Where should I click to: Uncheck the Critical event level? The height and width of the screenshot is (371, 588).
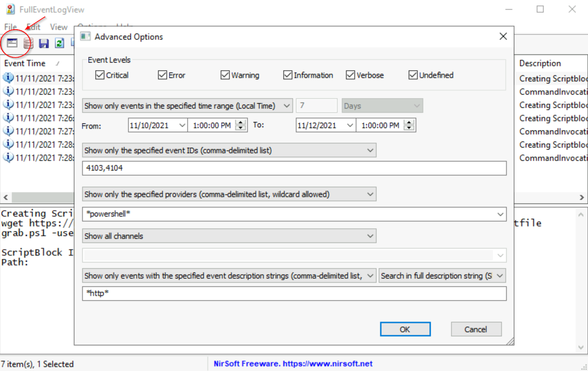[100, 75]
